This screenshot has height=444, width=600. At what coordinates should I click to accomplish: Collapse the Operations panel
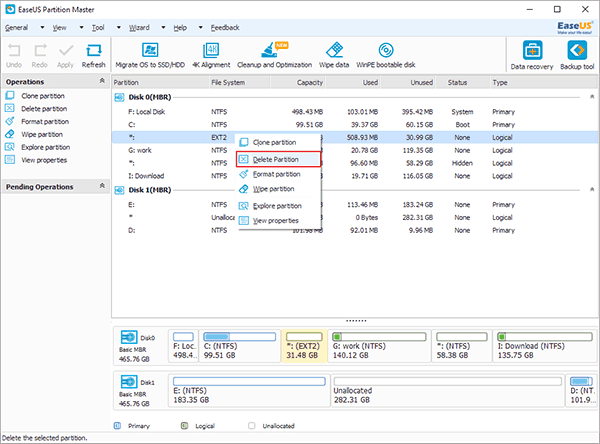click(100, 81)
